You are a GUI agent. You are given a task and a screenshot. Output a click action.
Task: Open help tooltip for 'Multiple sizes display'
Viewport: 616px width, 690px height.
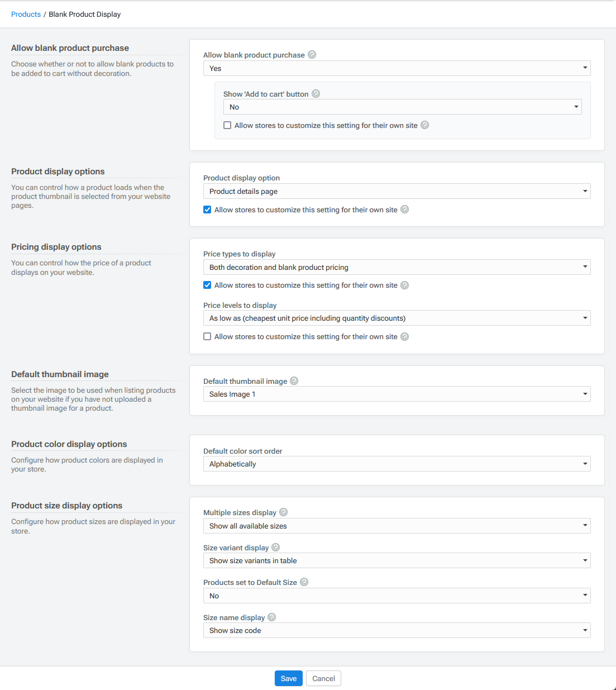[x=283, y=512]
